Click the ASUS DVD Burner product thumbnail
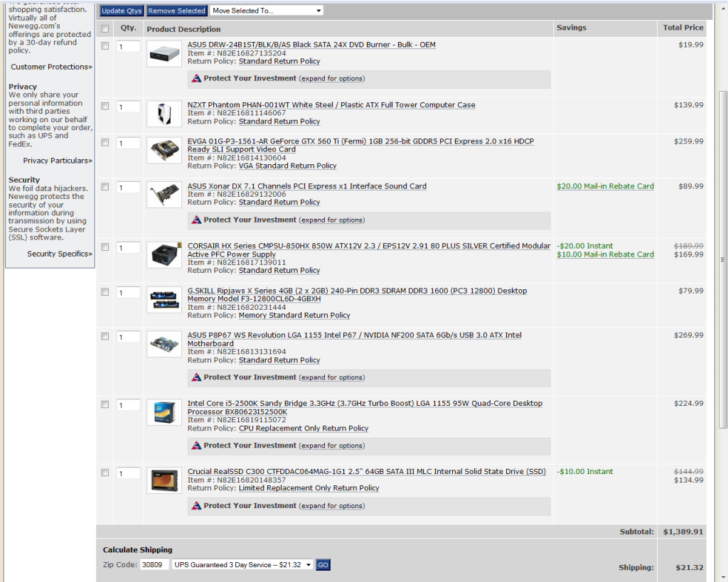 (164, 54)
